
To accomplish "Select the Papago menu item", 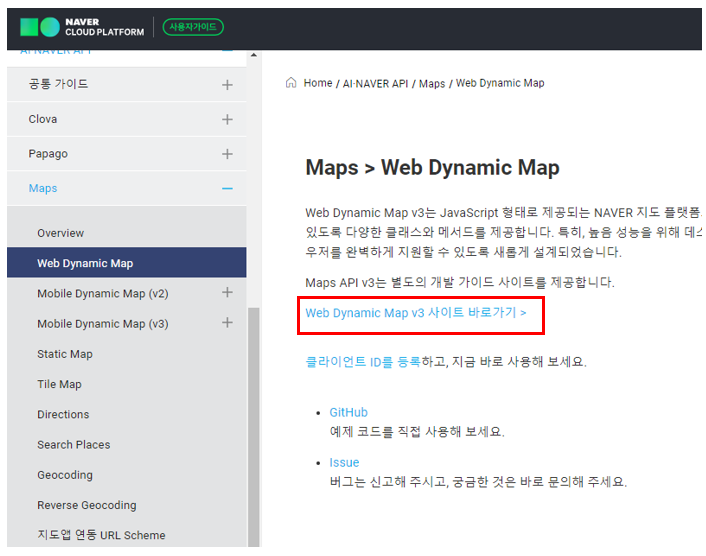I will (x=127, y=154).
